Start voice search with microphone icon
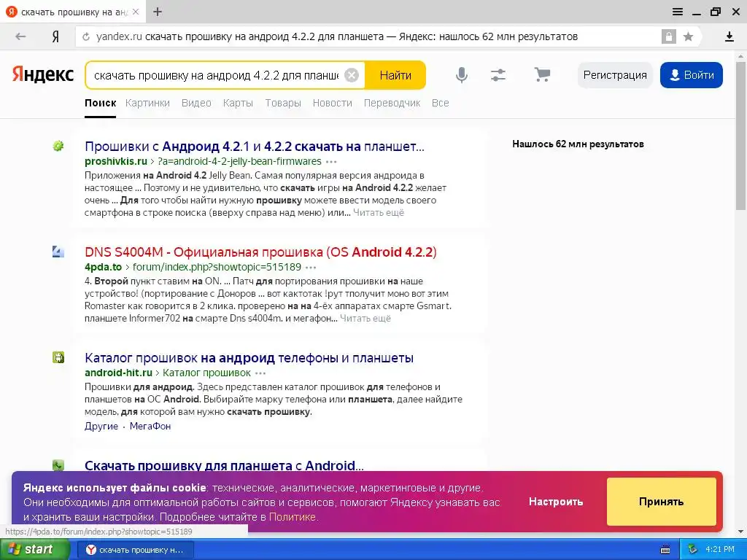Viewport: 747px width, 560px height. point(461,75)
